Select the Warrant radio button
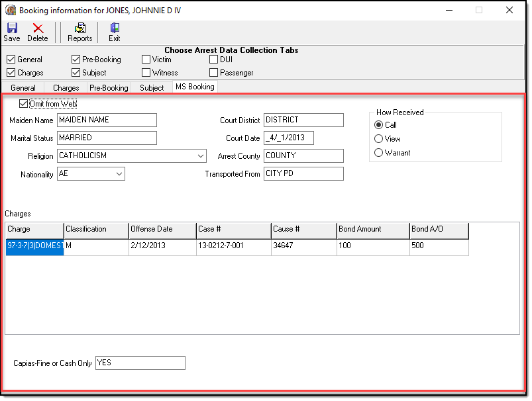Viewport: 532px width, 401px height. (379, 153)
